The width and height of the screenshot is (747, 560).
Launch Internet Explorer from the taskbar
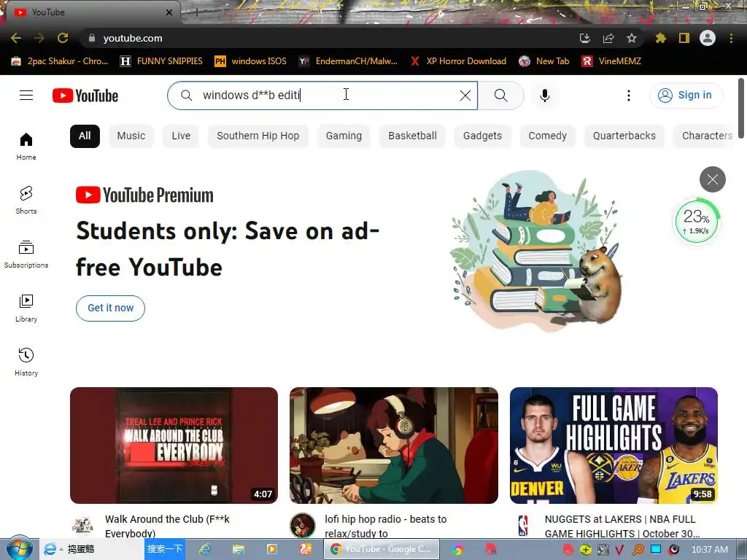click(x=205, y=549)
